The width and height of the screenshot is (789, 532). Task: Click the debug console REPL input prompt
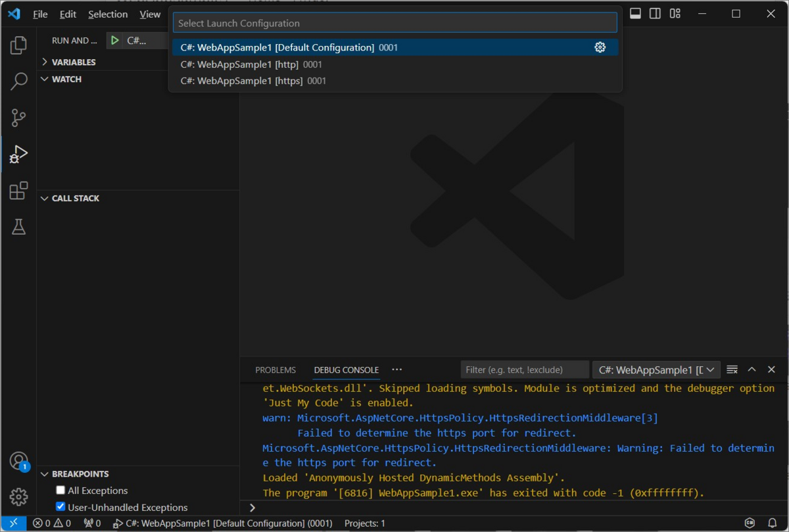click(513, 508)
